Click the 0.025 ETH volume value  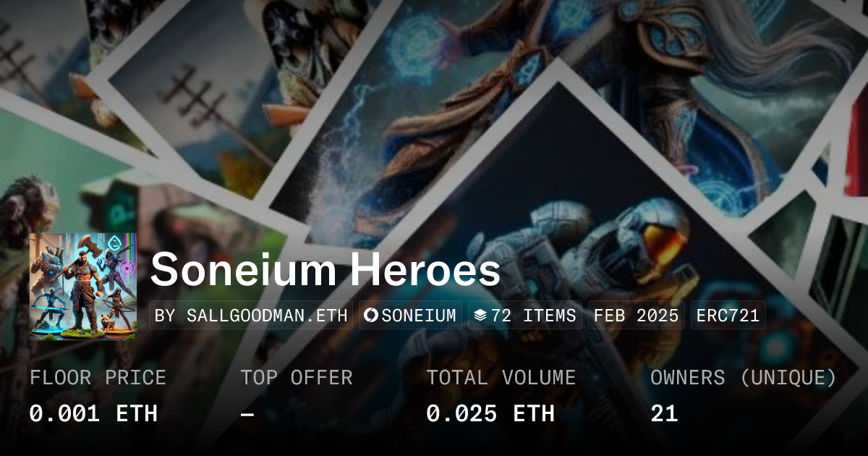(x=490, y=413)
